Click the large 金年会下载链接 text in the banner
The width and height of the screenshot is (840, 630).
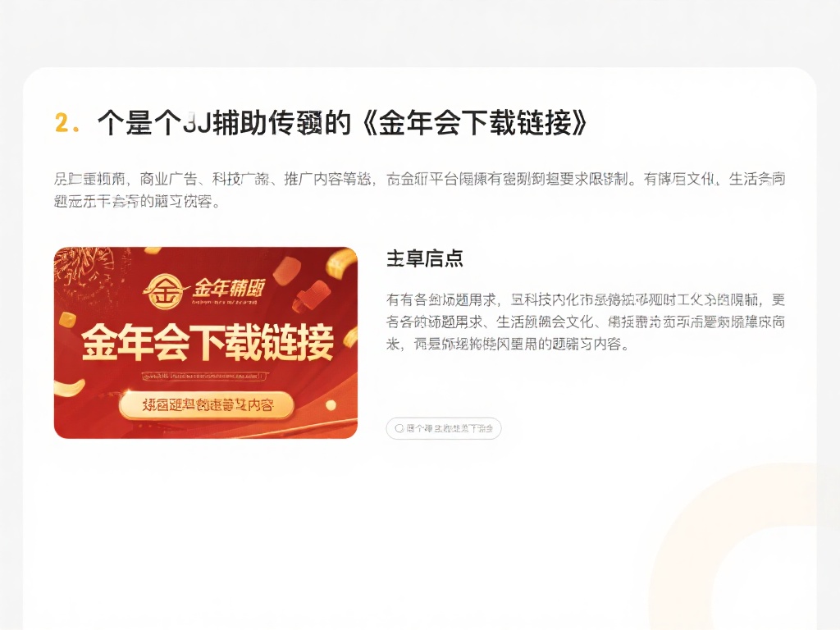click(x=208, y=343)
